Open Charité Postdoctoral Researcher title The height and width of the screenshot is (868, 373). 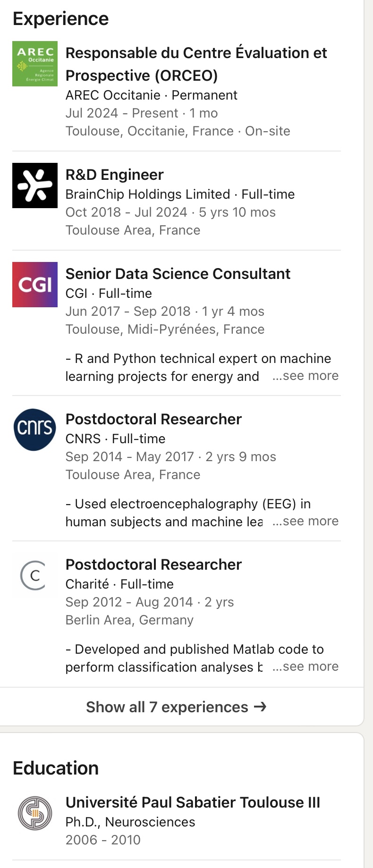pos(153,565)
